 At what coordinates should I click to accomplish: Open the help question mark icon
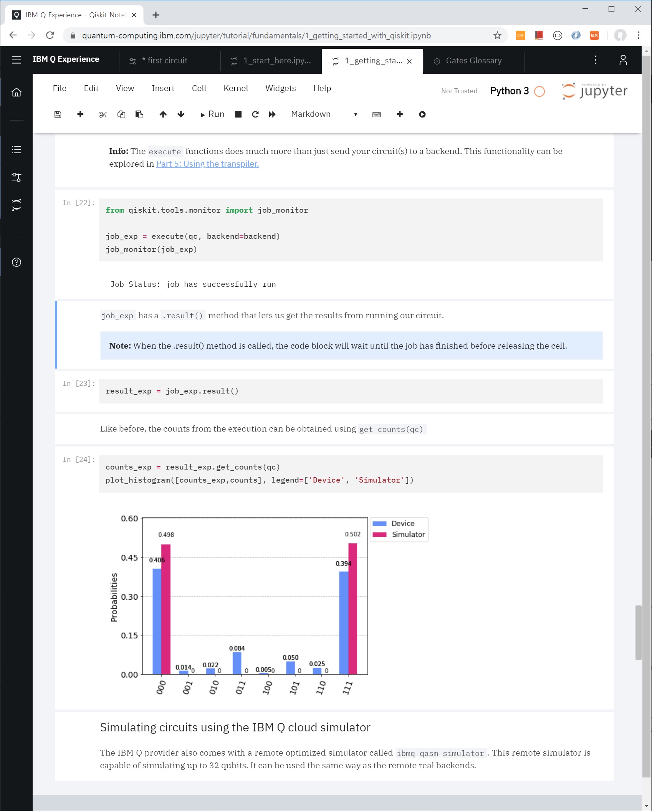[17, 263]
